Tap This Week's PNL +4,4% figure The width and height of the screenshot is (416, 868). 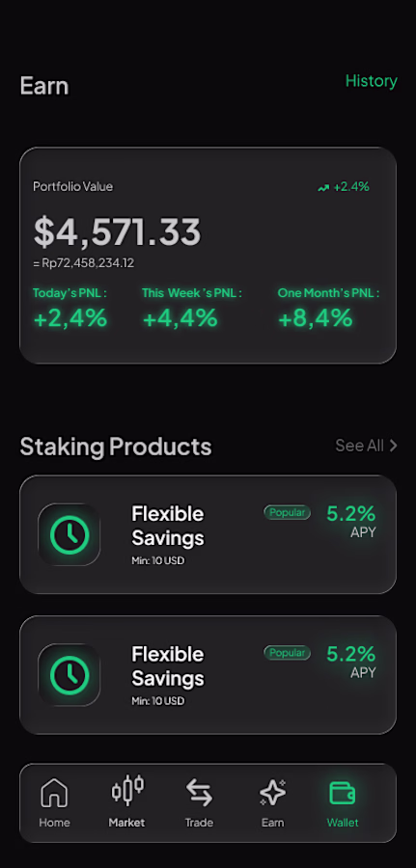[x=180, y=318]
